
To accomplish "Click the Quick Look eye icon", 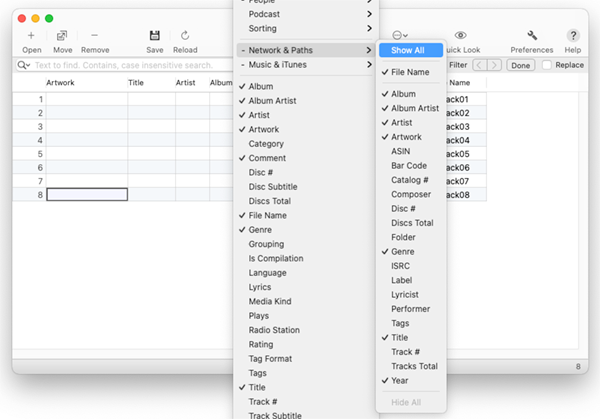I will pyautogui.click(x=460, y=35).
